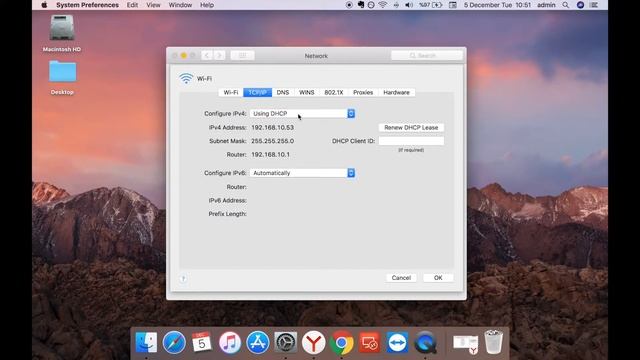Screen dimensions: 640x360
Task: Open the Proxies tab
Action: [363, 92]
